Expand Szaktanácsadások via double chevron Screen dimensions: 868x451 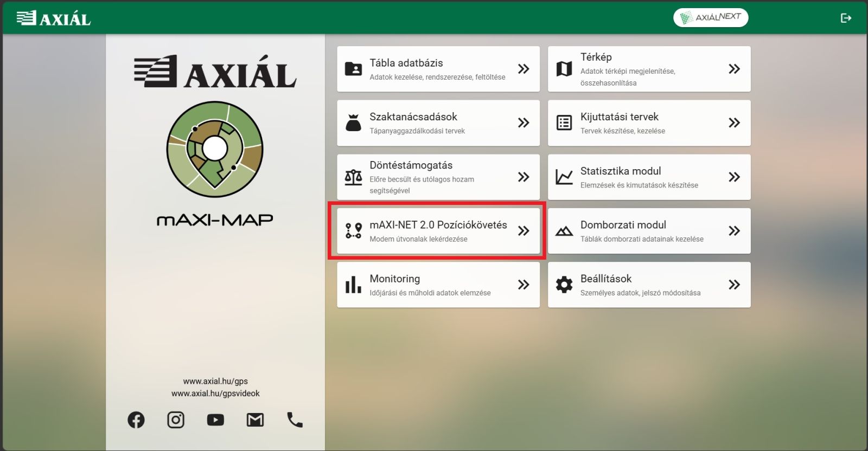(524, 123)
